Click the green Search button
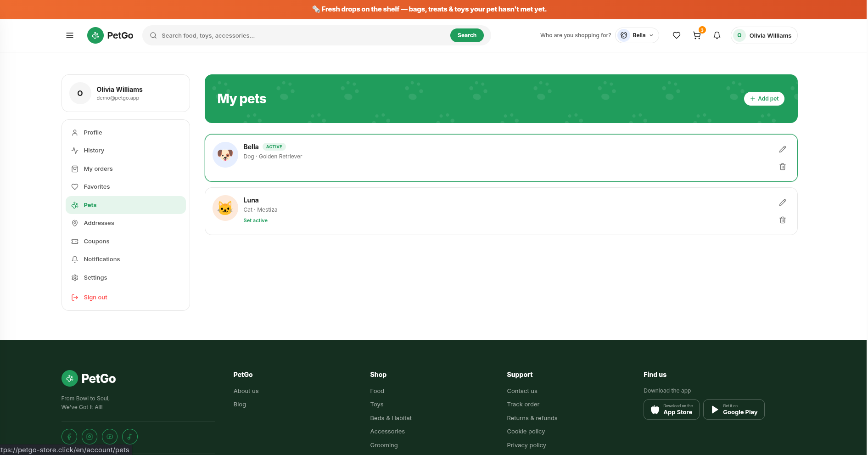Image resolution: width=868 pixels, height=455 pixels. 467,35
